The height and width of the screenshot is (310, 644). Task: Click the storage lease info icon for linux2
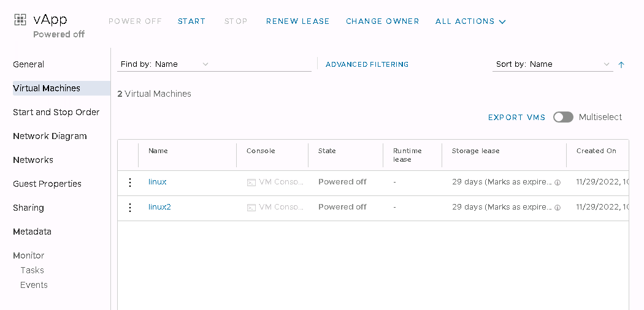558,208
